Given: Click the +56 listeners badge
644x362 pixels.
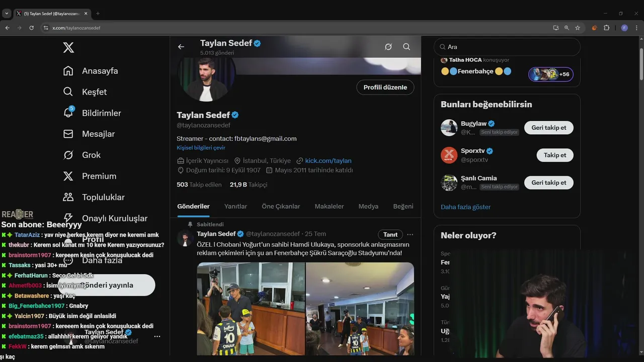Looking at the screenshot, I should pyautogui.click(x=551, y=74).
